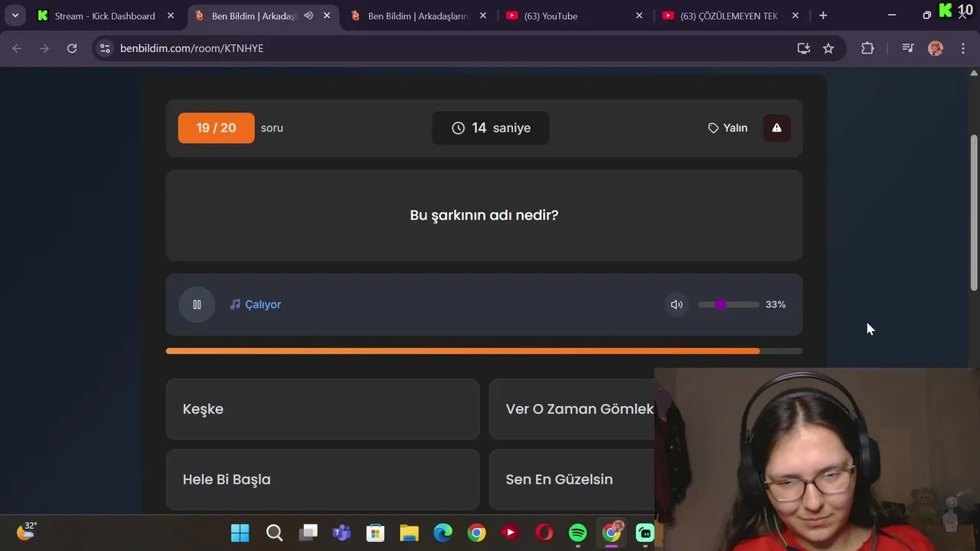The width and height of the screenshot is (980, 551).
Task: Click the orange song progress bar
Action: [x=484, y=351]
